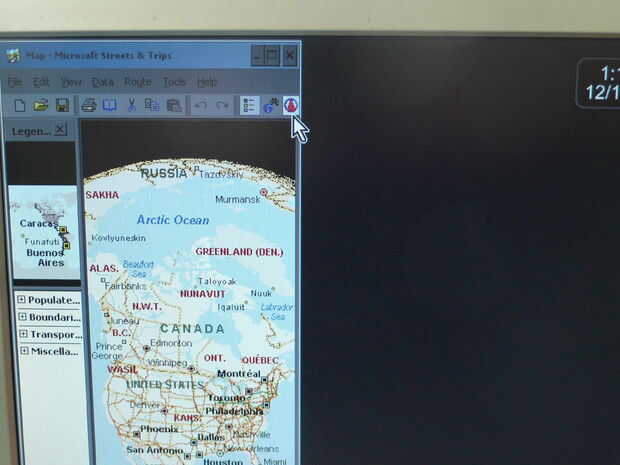Click the Nuuk city label
Screen dimensions: 620x465
coord(261,293)
